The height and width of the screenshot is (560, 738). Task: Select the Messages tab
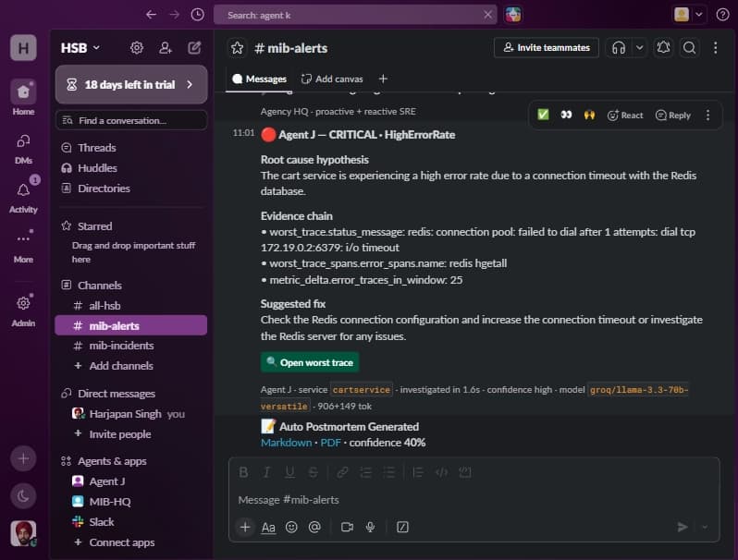pyautogui.click(x=259, y=79)
